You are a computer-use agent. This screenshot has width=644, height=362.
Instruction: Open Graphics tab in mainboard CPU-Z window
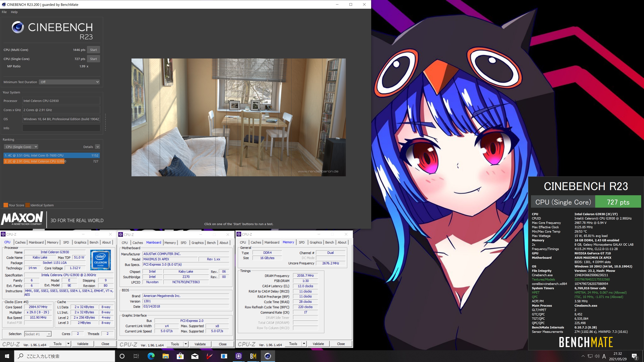pyautogui.click(x=198, y=243)
